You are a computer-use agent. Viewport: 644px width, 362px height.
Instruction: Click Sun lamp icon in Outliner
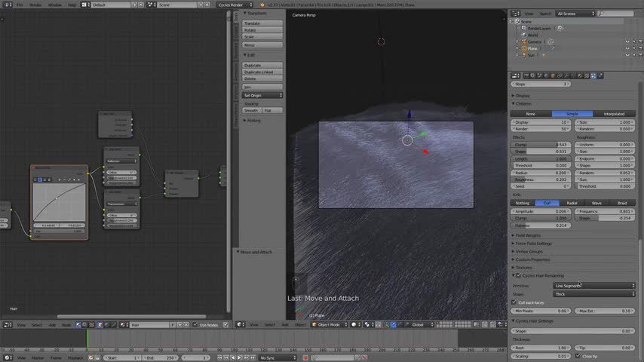point(524,54)
